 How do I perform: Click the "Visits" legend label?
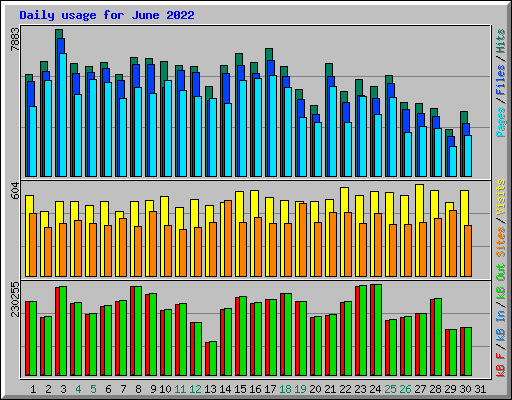[500, 197]
